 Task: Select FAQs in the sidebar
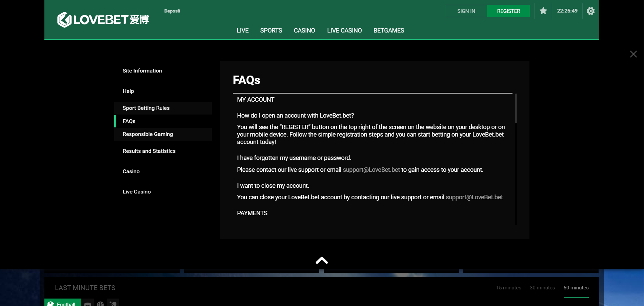tap(163, 121)
